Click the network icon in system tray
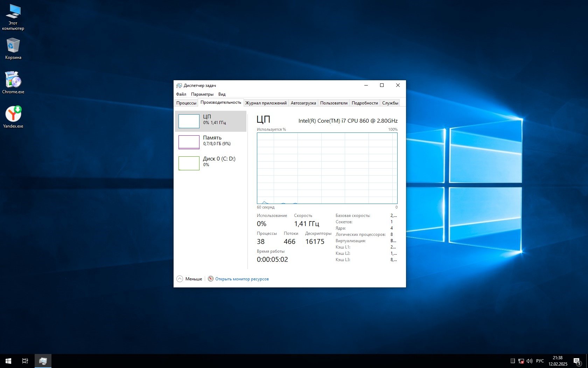This screenshot has height=368, width=588. (521, 361)
